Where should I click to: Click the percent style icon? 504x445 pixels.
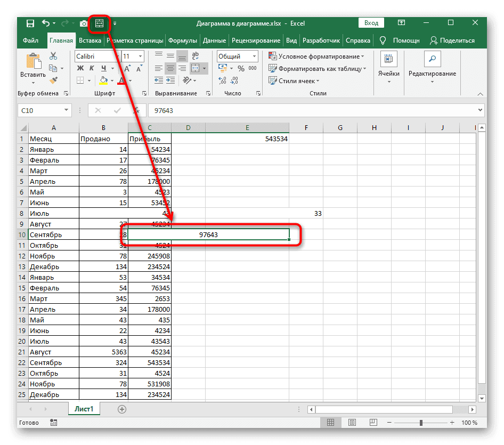point(241,68)
